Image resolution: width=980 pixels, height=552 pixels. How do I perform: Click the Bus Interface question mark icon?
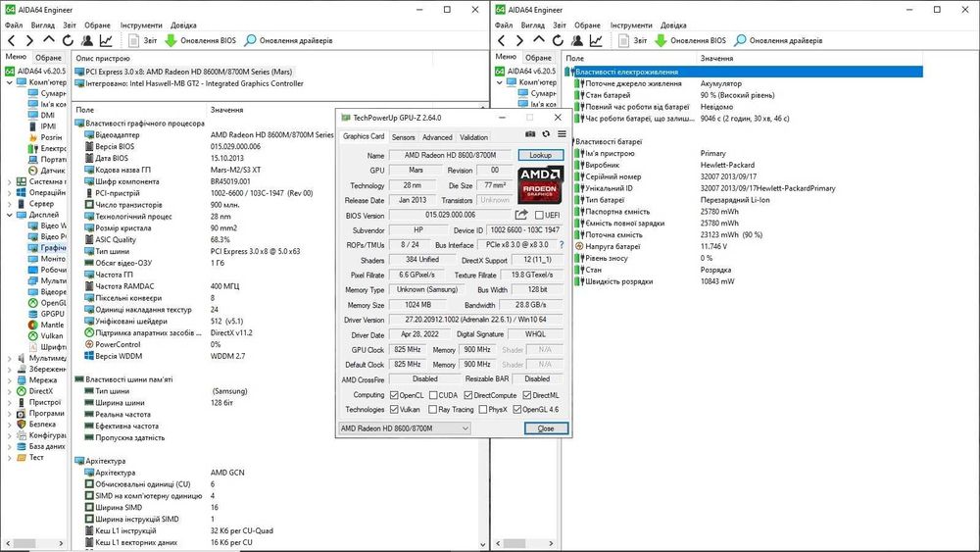click(x=561, y=245)
